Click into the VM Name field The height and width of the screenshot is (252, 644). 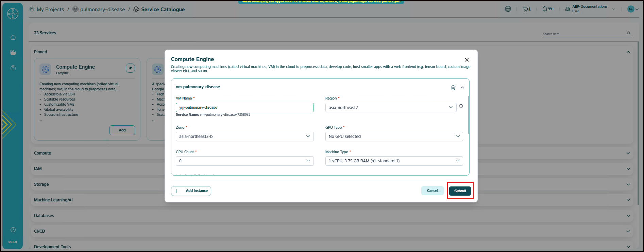point(244,108)
